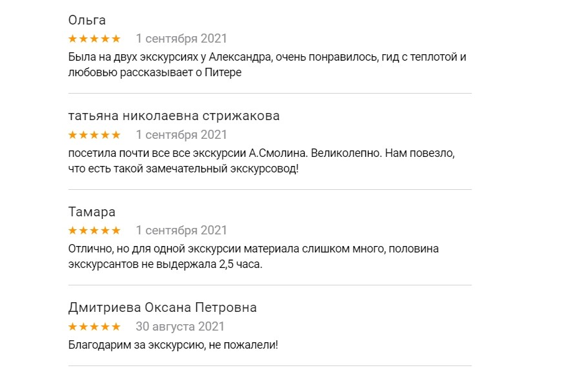Click reviewer name татьяна николаевна стрижакова
588x370 pixels.
click(x=174, y=116)
